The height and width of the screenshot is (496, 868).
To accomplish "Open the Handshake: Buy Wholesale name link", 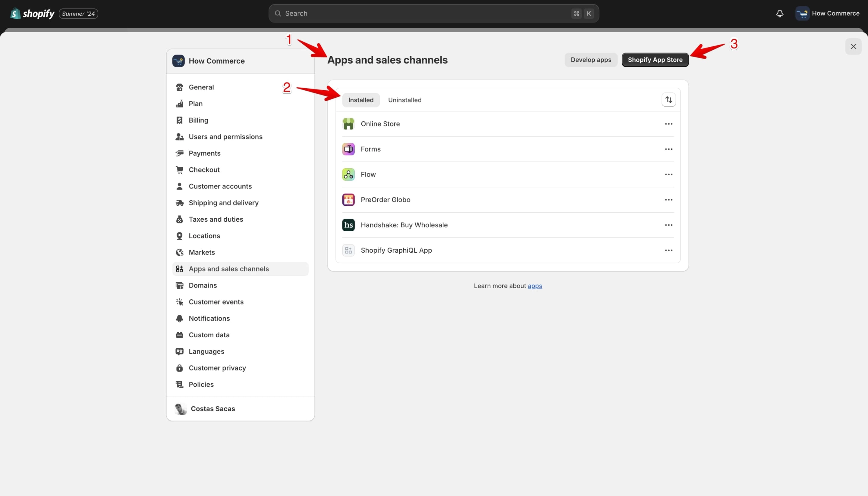I will coord(404,225).
